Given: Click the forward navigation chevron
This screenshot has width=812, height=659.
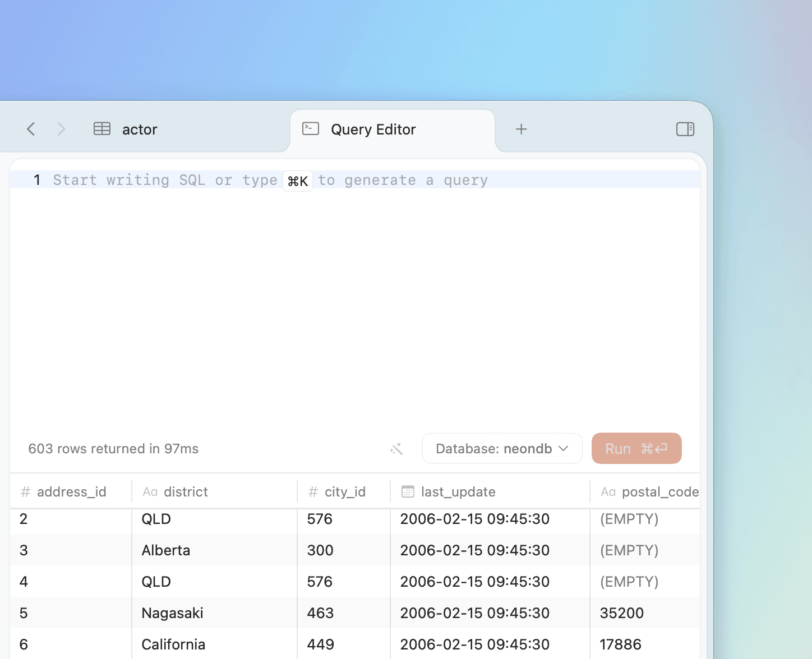Looking at the screenshot, I should [x=61, y=129].
